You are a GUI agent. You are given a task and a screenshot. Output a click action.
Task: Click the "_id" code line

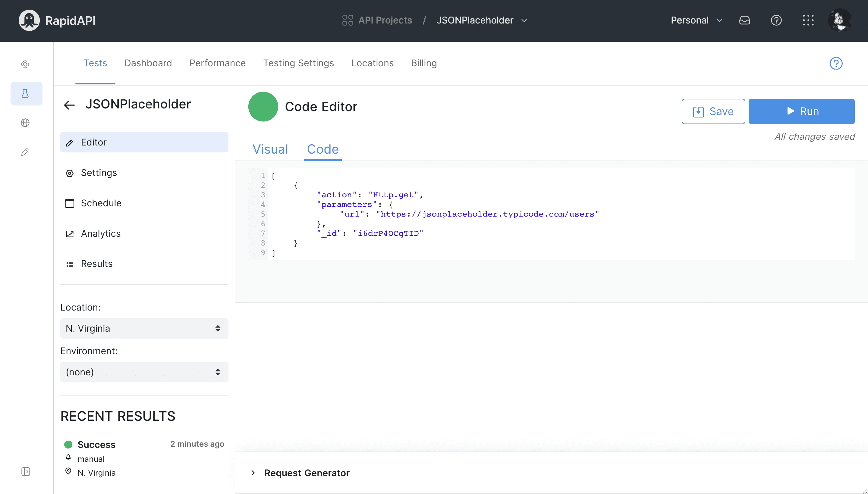(x=370, y=233)
